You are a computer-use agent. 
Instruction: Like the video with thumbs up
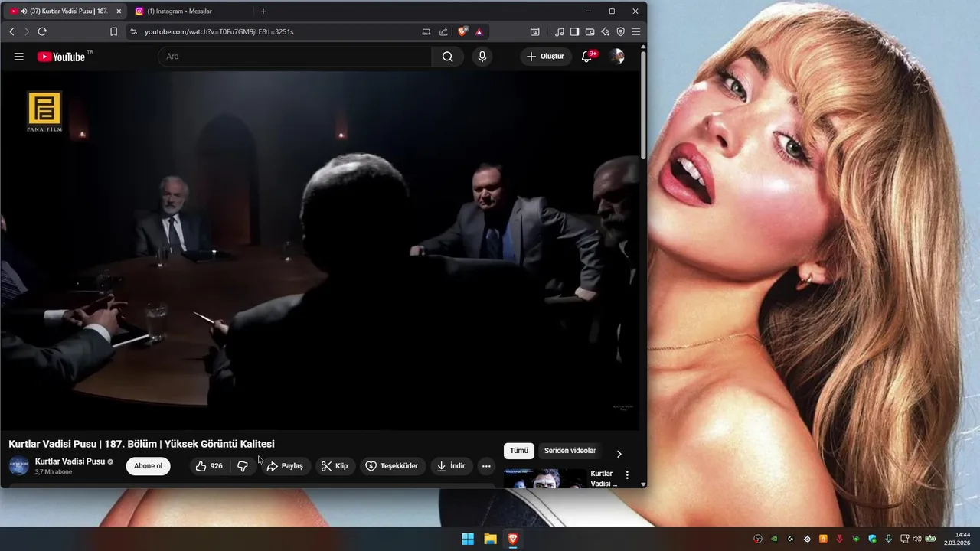coord(209,466)
